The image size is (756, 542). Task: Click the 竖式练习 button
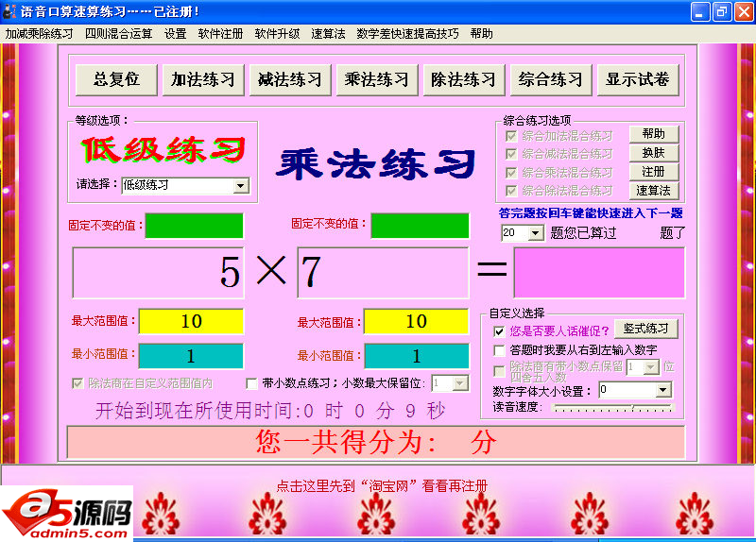tap(646, 329)
